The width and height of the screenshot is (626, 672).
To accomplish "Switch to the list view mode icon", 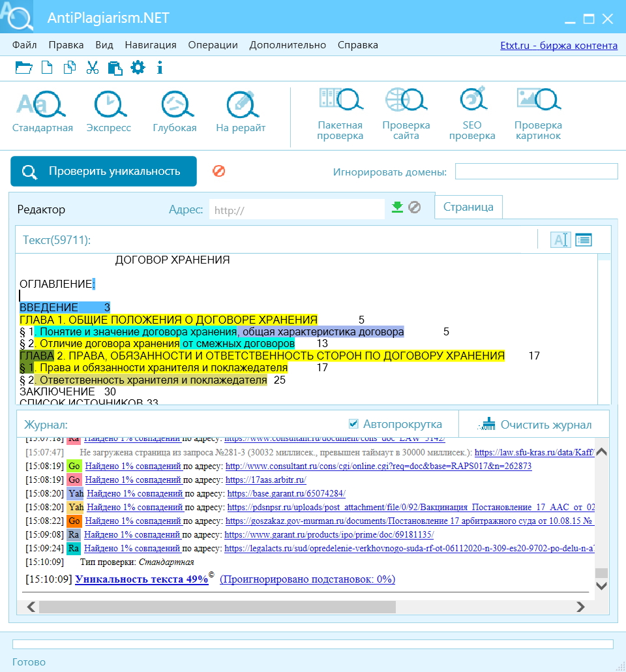I will [x=584, y=239].
